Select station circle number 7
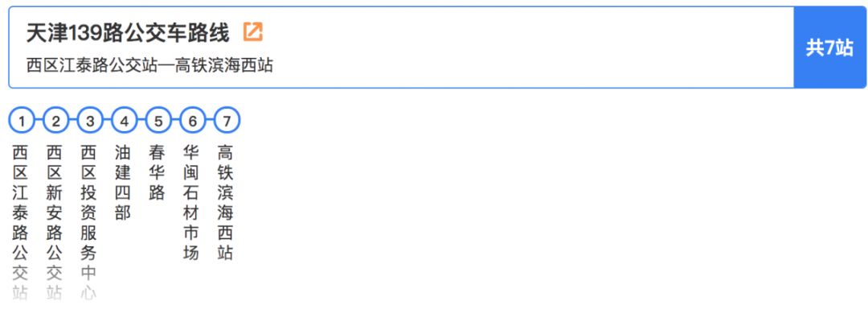Image resolution: width=868 pixels, height=326 pixels. (227, 122)
